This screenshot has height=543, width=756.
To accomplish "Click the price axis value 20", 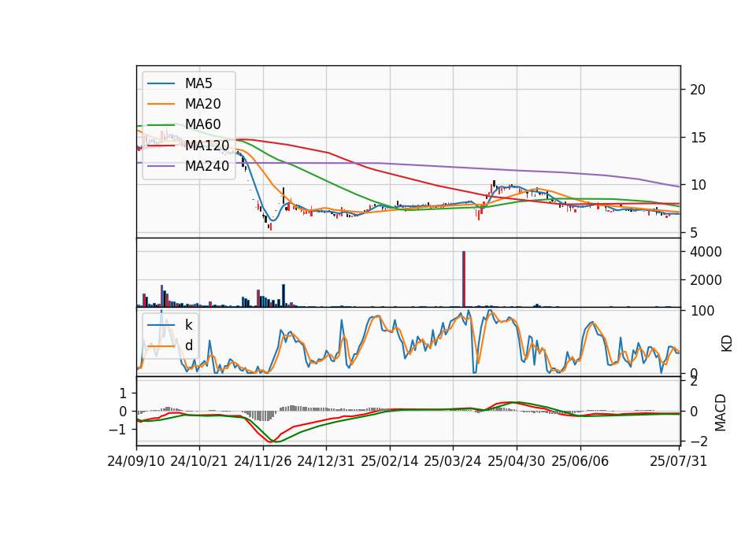I will click(698, 90).
